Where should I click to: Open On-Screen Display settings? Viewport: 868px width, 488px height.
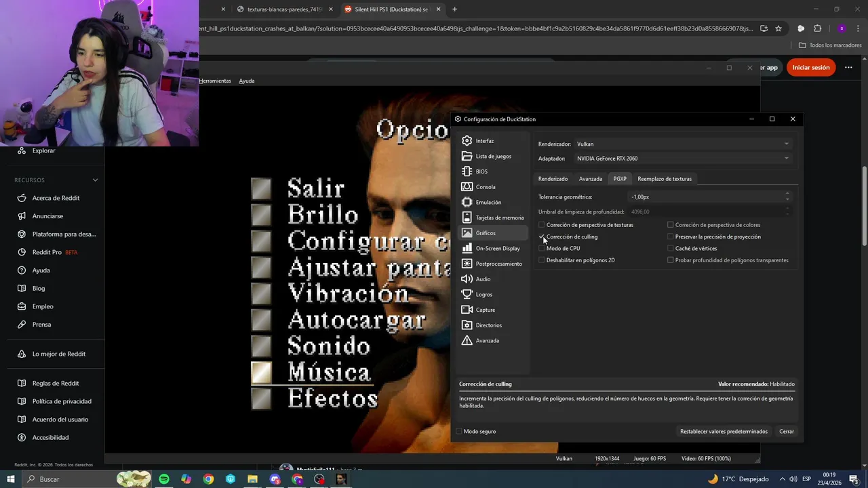[493, 249]
